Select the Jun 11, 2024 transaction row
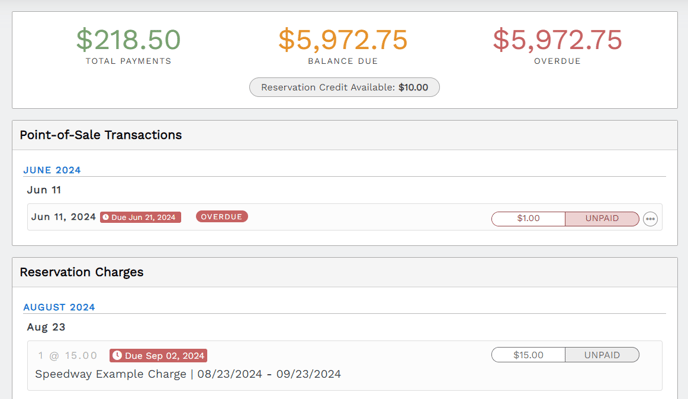Image resolution: width=688 pixels, height=399 pixels. coord(345,217)
